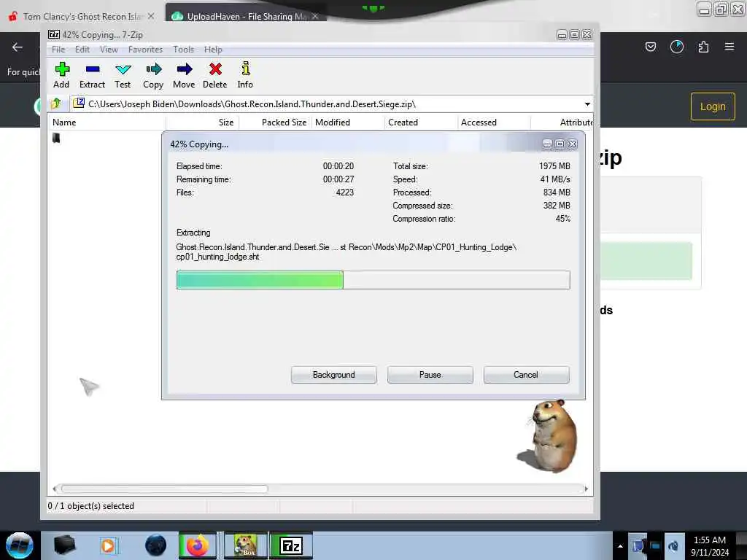Click the dark globe taskbar icon

click(156, 545)
